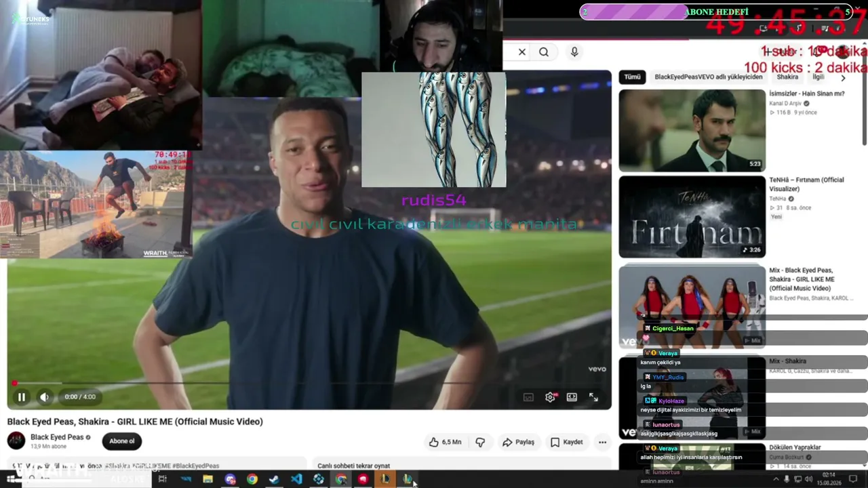The height and width of the screenshot is (488, 868).
Task: Open the Mix - Black Eyed Peas thumbnail
Action: (692, 306)
